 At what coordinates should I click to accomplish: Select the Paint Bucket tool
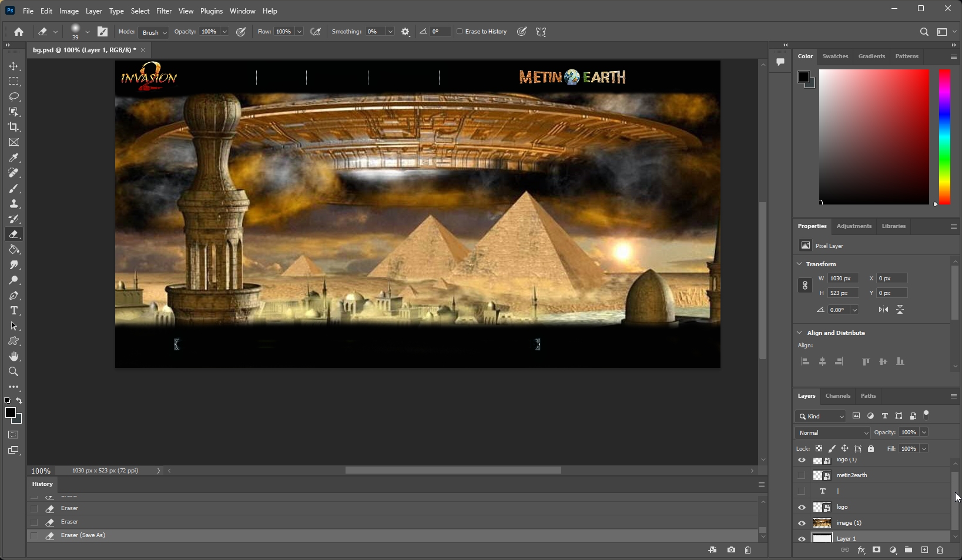tap(14, 250)
